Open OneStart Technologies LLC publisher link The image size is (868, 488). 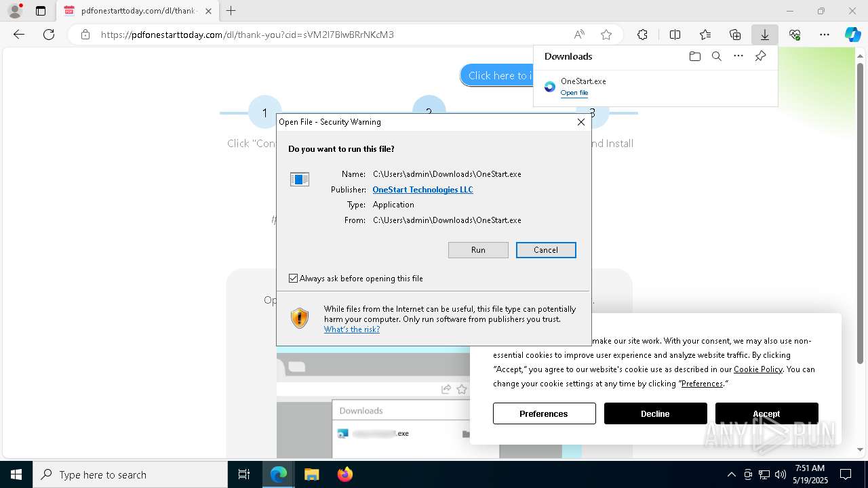point(422,190)
